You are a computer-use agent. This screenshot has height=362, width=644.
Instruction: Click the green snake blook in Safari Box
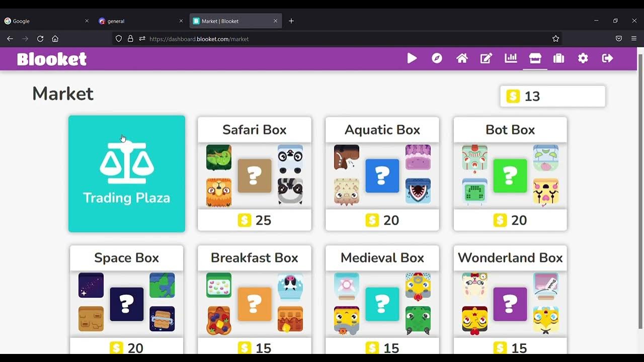click(219, 157)
